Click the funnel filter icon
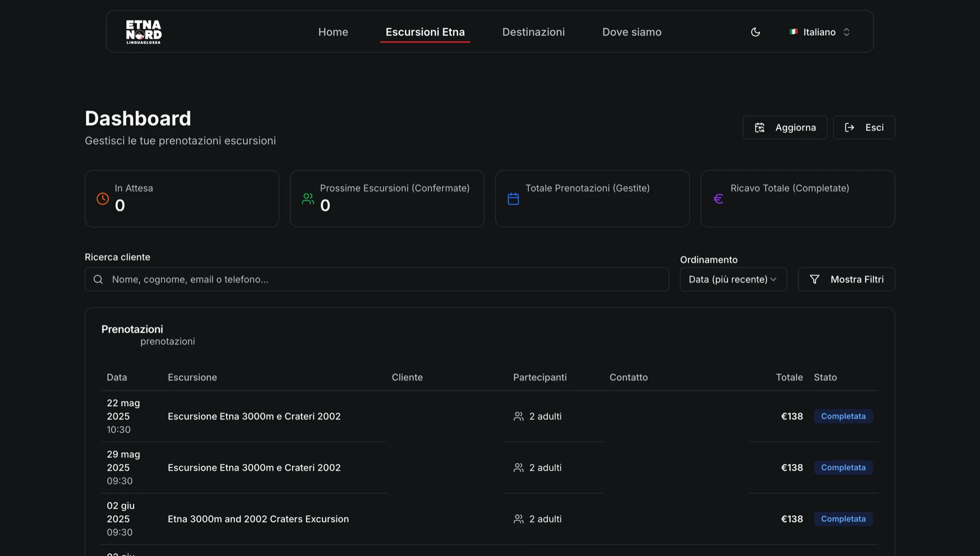This screenshot has height=556, width=980. [x=815, y=279]
